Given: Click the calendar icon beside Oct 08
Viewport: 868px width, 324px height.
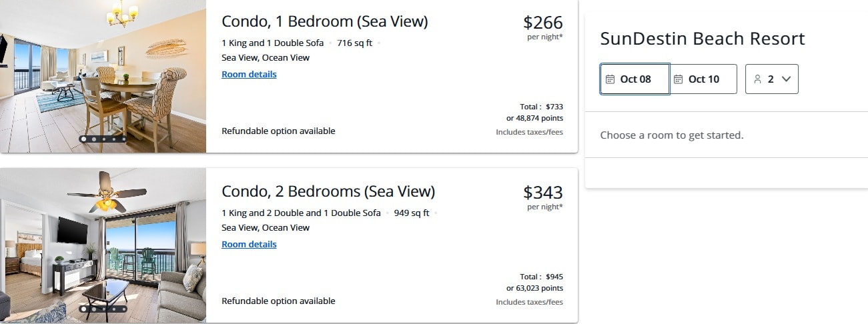Looking at the screenshot, I should click(610, 79).
